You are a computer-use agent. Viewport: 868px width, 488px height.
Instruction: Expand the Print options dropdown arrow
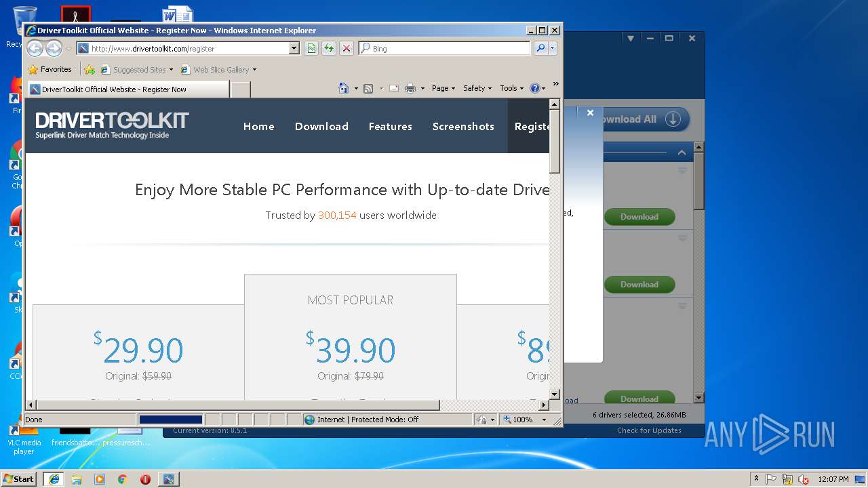coord(422,88)
